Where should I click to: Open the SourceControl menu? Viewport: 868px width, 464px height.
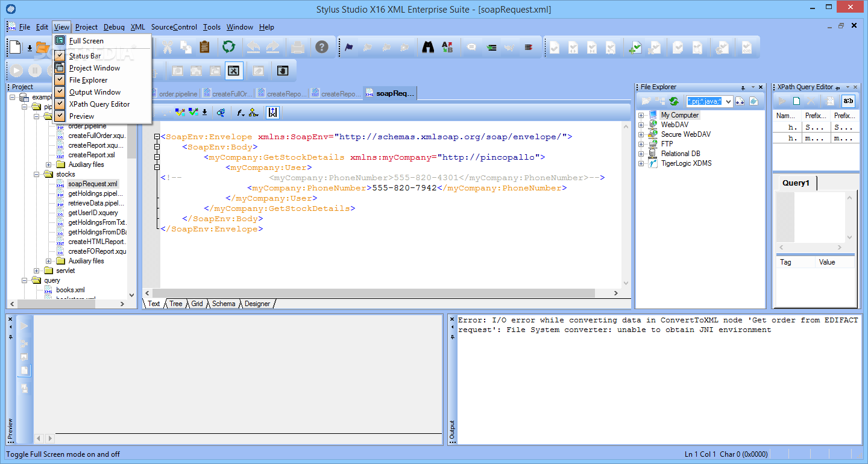[174, 27]
